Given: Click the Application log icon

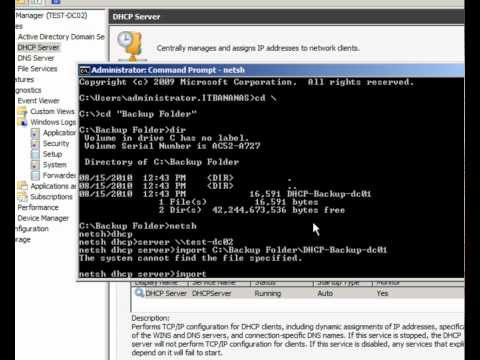Looking at the screenshot, I should tap(35, 133).
